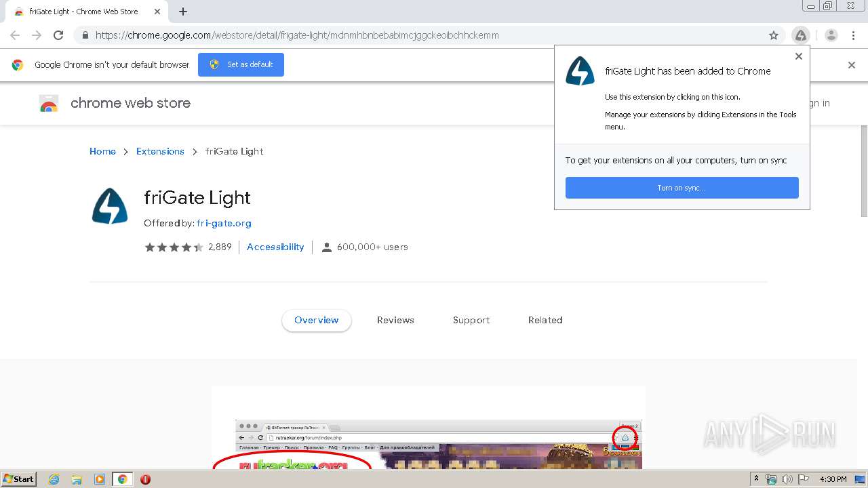Image resolution: width=868 pixels, height=488 pixels.
Task: Click the taskbar clock showing 4:30 PM
Action: pos(833,479)
